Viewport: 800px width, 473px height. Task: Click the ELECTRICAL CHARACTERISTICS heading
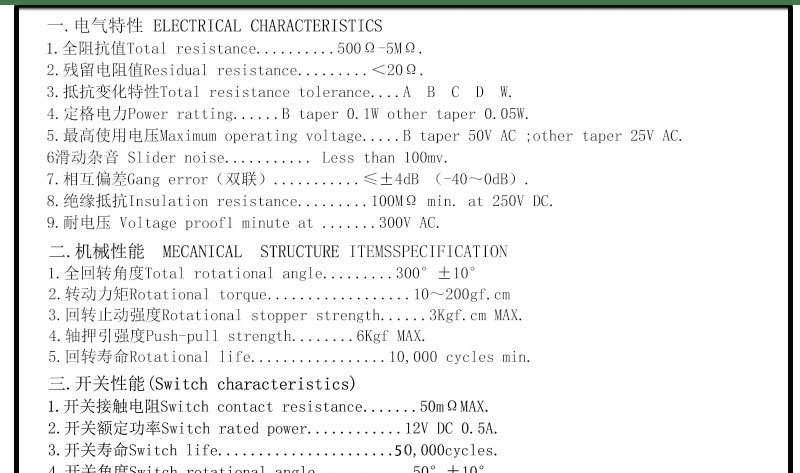214,26
